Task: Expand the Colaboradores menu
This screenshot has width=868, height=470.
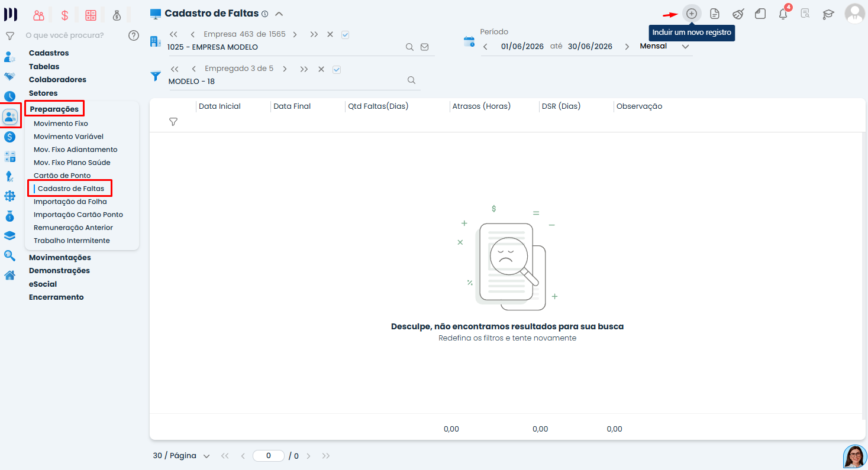Action: 57,80
